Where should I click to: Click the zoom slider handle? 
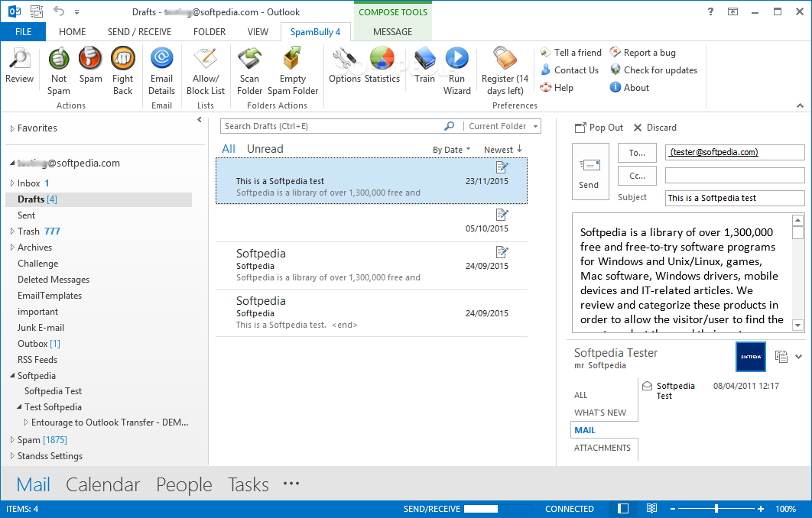pyautogui.click(x=716, y=509)
